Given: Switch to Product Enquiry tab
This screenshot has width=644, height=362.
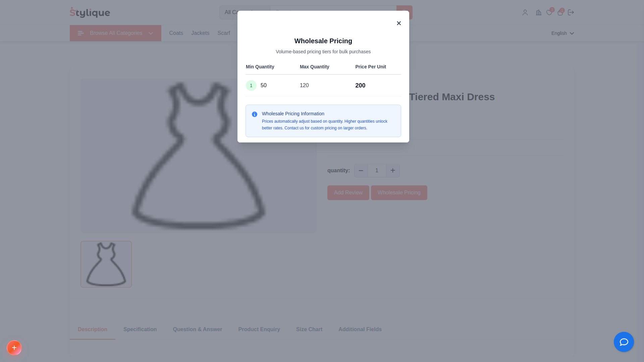Looking at the screenshot, I should (x=259, y=329).
